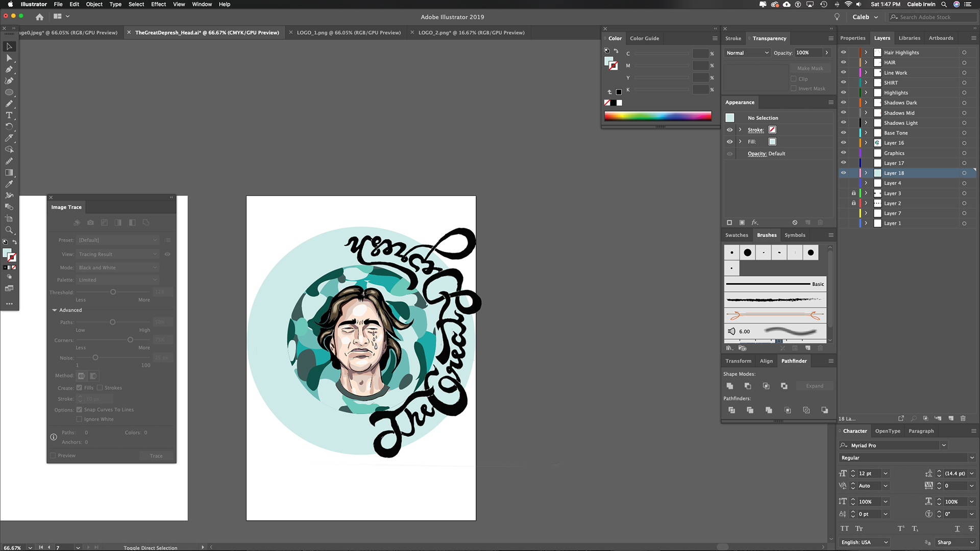Viewport: 980px width, 551px height.
Task: Switch to the Artboards tab
Action: 941,38
